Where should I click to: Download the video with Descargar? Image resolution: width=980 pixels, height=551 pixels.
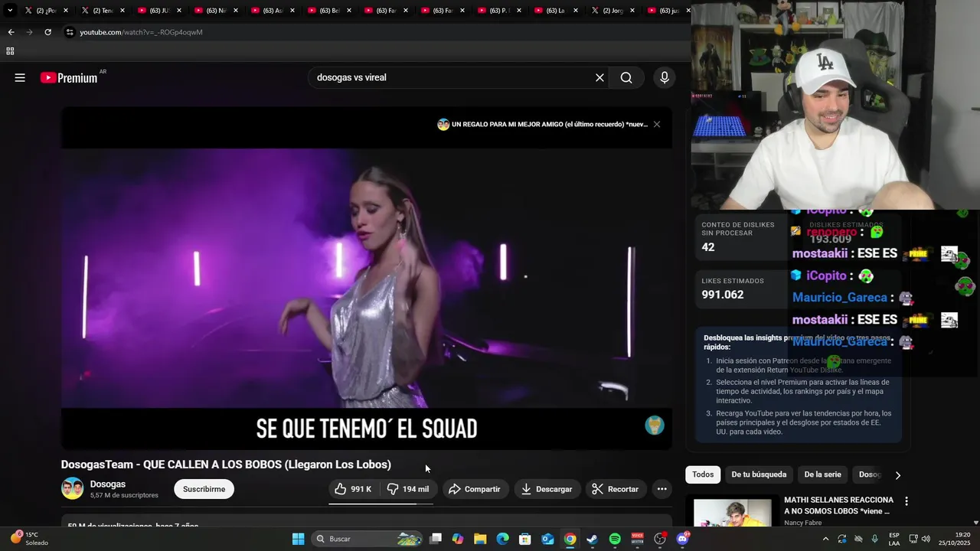547,489
